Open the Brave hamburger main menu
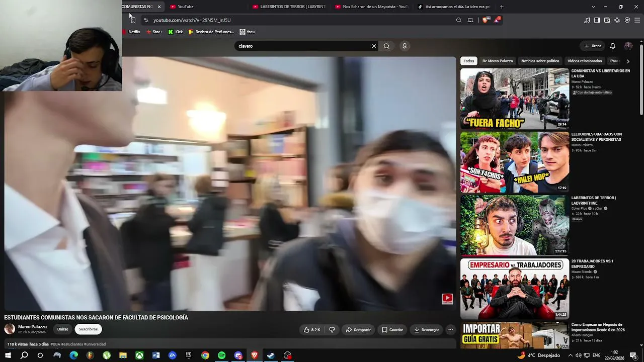Screen dimensions: 644x362 tap(637, 20)
